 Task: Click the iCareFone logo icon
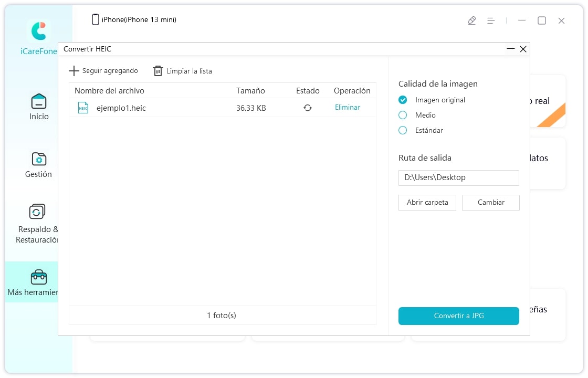point(39,31)
